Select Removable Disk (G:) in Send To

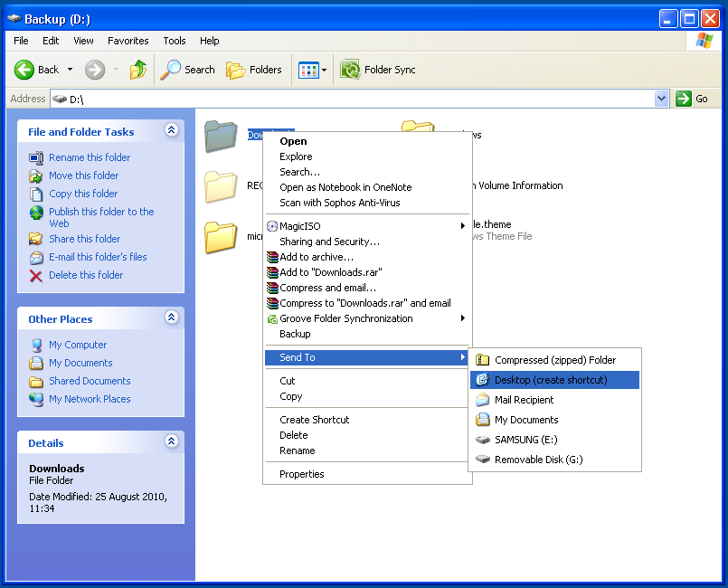[x=538, y=460]
